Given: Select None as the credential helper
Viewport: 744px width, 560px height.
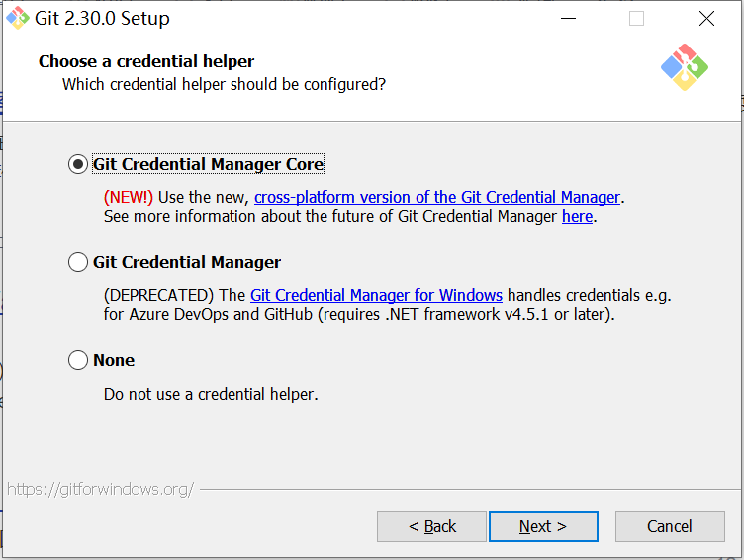Looking at the screenshot, I should [78, 360].
